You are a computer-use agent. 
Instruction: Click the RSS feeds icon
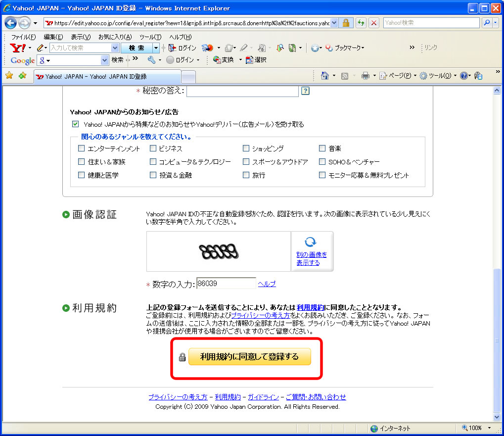(345, 76)
